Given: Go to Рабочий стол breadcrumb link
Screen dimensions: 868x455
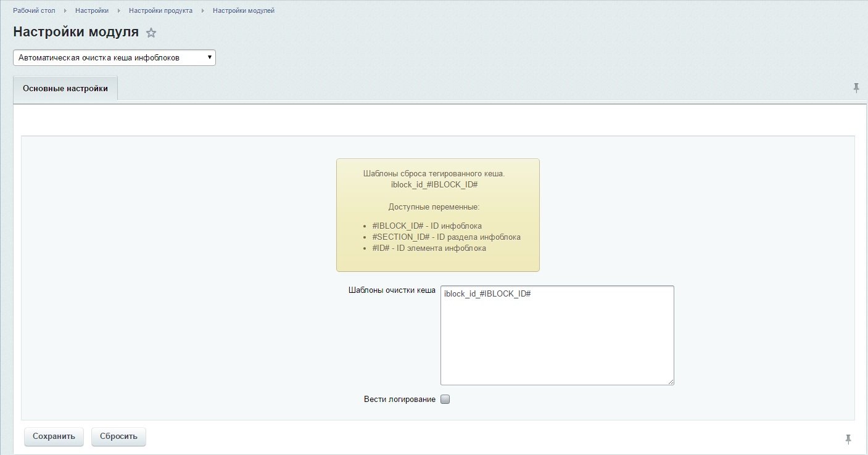Looking at the screenshot, I should 34,11.
